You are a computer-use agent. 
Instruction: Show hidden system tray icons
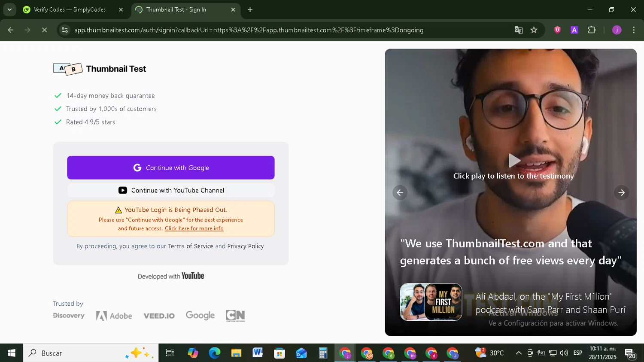[x=519, y=353]
